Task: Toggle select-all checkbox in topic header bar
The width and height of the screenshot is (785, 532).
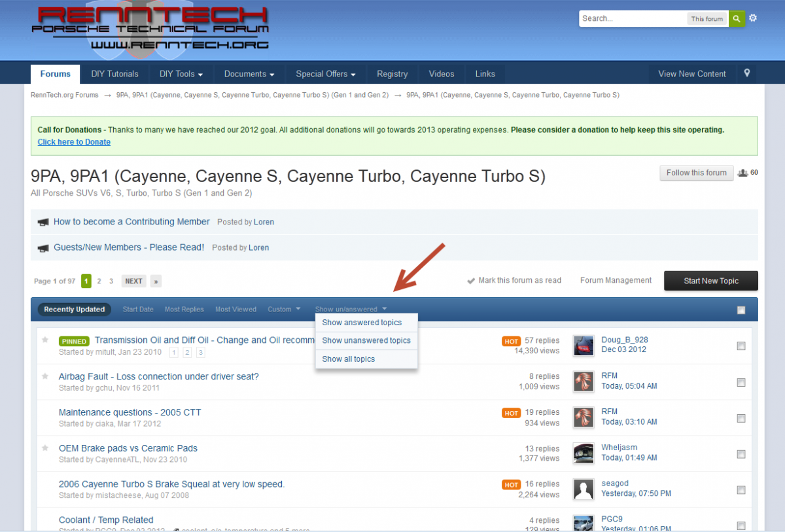Action: pos(741,310)
